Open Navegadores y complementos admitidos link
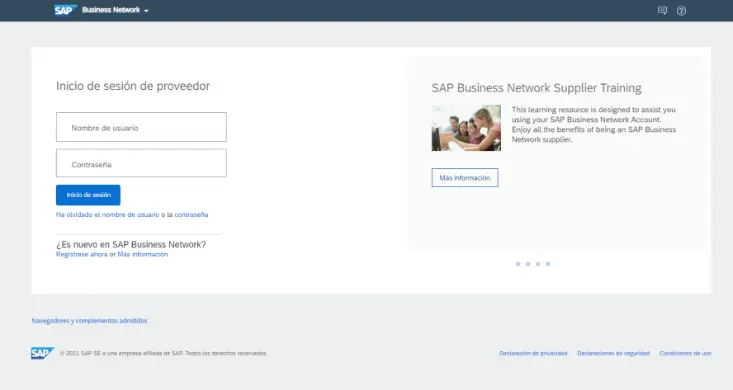Viewport: 733px width, 390px height. (89, 321)
